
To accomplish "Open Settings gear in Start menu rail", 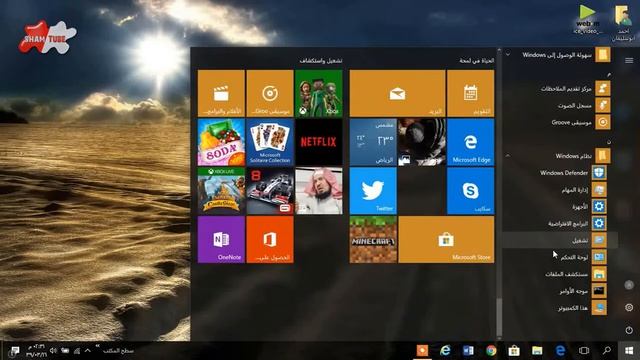I will pyautogui.click(x=629, y=307).
